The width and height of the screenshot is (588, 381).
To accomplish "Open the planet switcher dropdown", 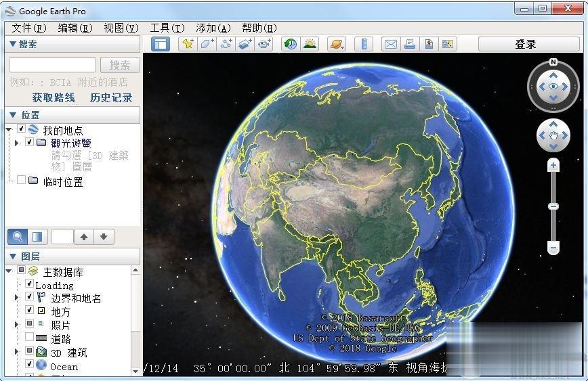I will [337, 44].
